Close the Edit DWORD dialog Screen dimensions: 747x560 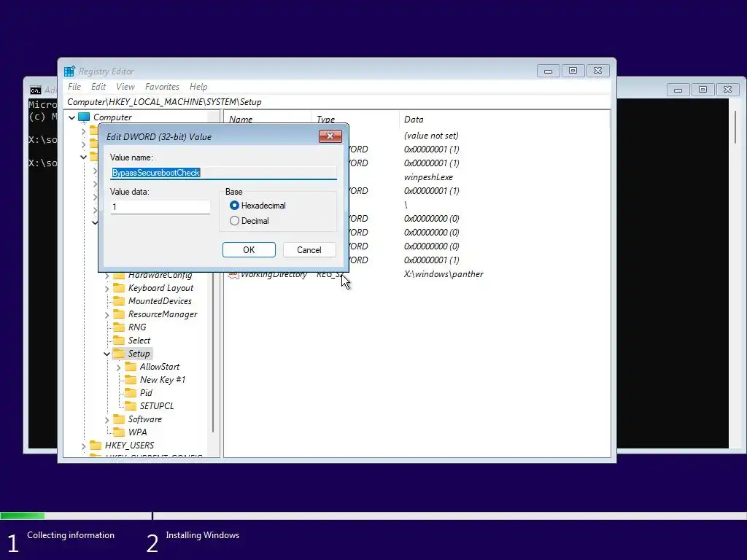point(330,136)
